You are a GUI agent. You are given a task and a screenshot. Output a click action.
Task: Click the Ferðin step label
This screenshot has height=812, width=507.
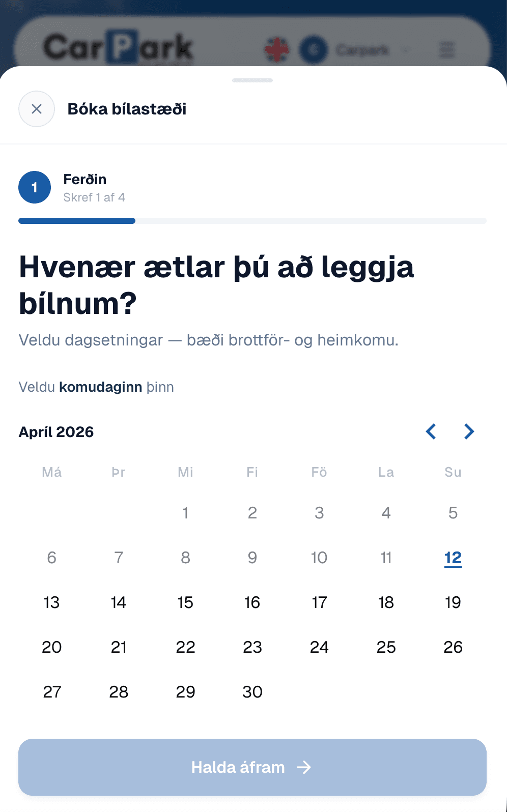pyautogui.click(x=84, y=179)
